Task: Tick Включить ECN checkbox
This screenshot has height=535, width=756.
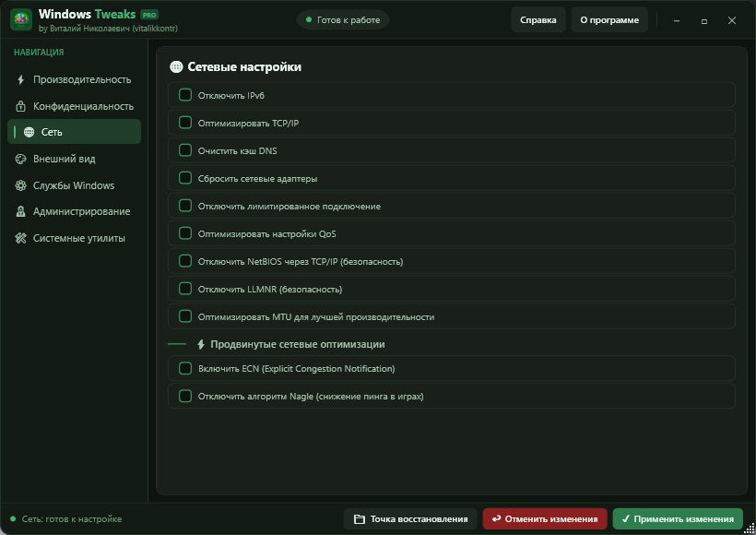Action: 185,368
